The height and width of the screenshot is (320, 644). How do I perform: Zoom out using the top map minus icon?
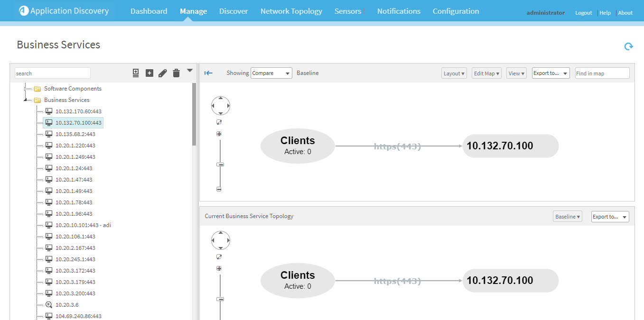pyautogui.click(x=219, y=189)
